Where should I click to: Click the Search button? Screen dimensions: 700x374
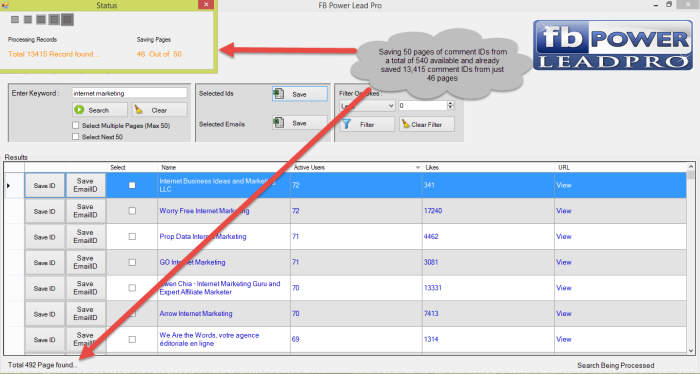(100, 110)
